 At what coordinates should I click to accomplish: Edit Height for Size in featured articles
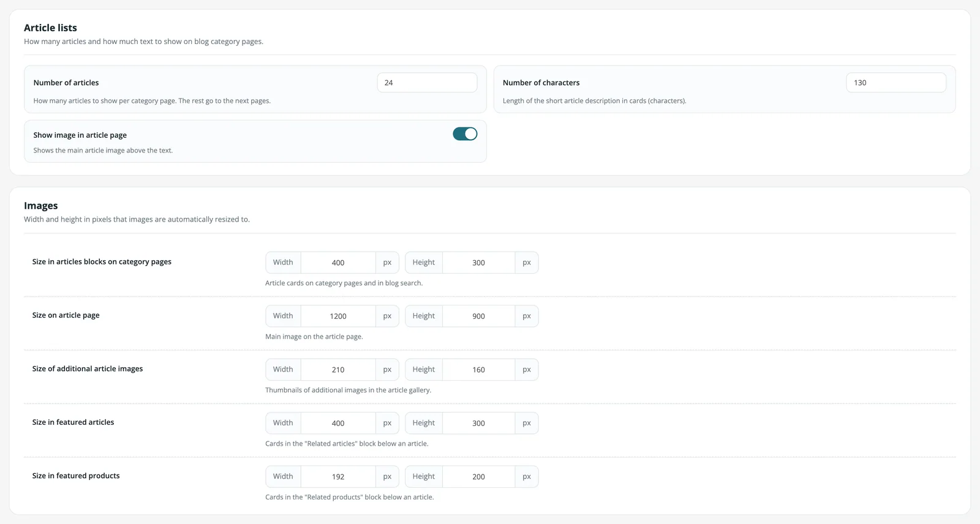tap(478, 423)
